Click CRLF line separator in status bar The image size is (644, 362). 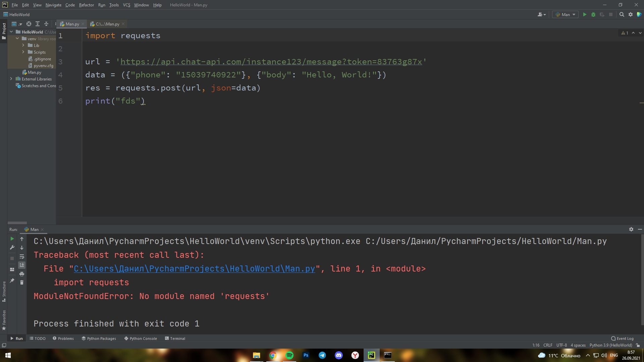[548, 345]
